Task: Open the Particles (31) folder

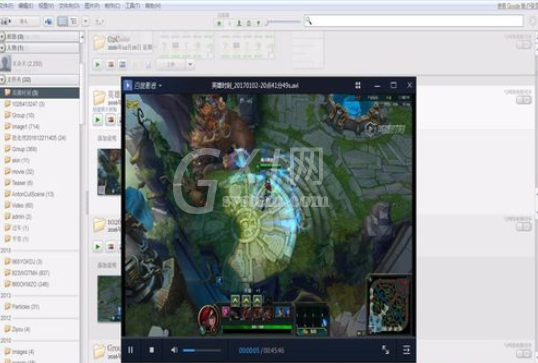Action: (x=22, y=307)
